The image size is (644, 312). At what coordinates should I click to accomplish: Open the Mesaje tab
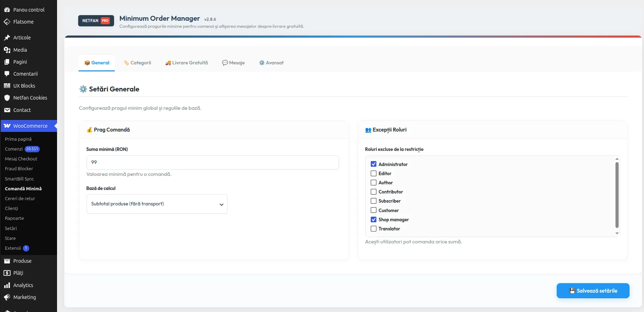[233, 63]
